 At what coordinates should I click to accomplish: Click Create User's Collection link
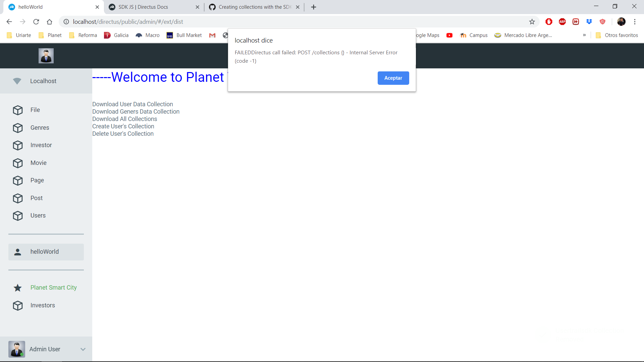(x=123, y=126)
